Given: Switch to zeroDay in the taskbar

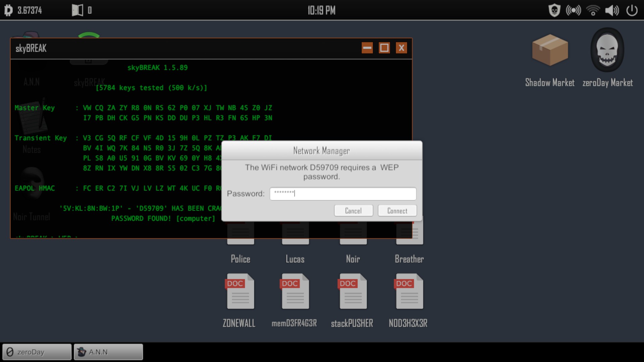Looking at the screenshot, I should [37, 352].
